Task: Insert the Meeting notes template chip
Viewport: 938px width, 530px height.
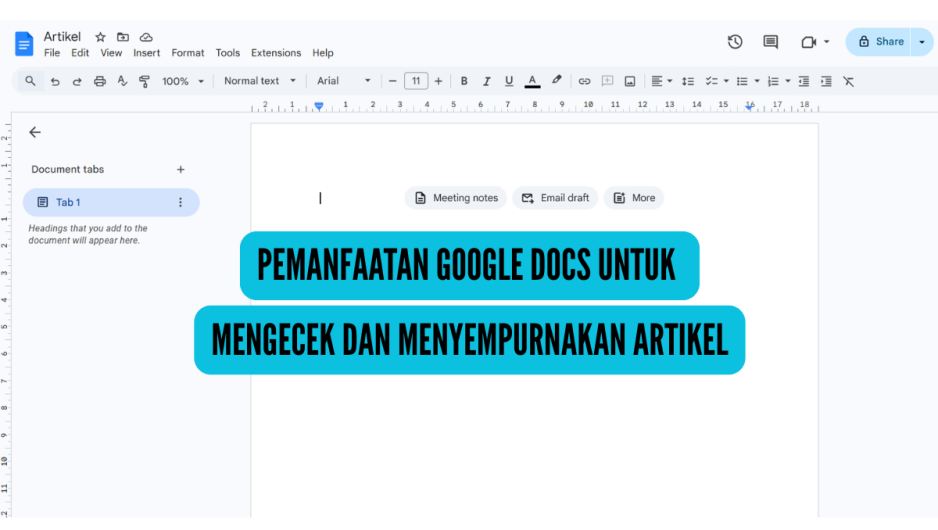Action: [x=456, y=198]
